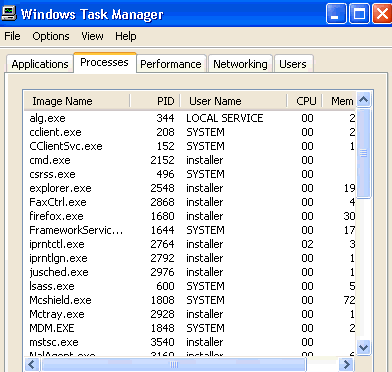Viewport: 392px width, 372px height.
Task: Open the File menu
Action: [12, 36]
